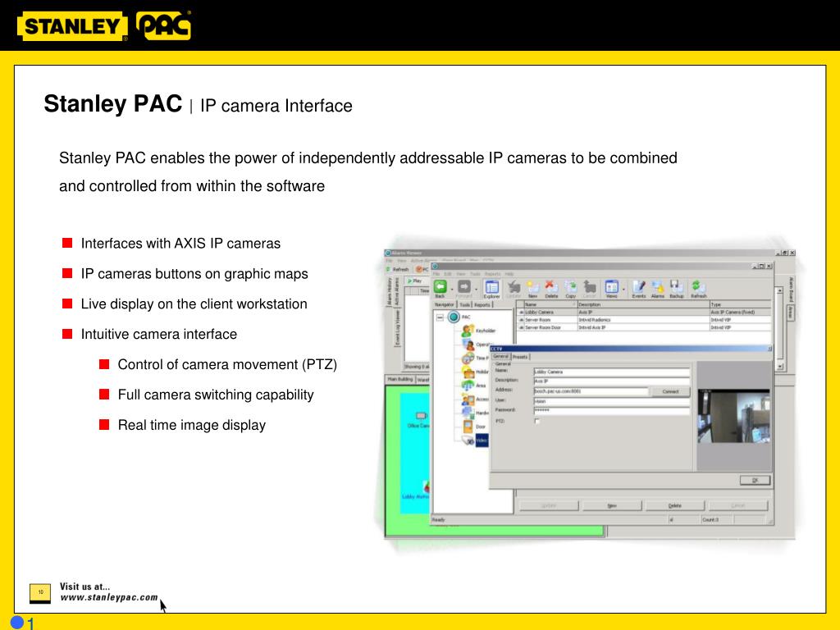Open the Back button dropdown arrow
Viewport: 840px width, 630px height.
click(x=452, y=290)
